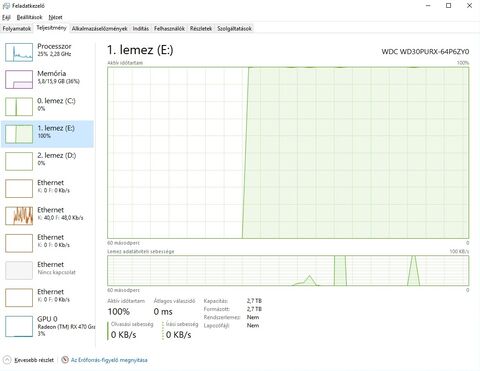Open Az Erőforrás-figyelő megnyitása link
Image resolution: width=480 pixels, height=371 pixels.
(109, 360)
